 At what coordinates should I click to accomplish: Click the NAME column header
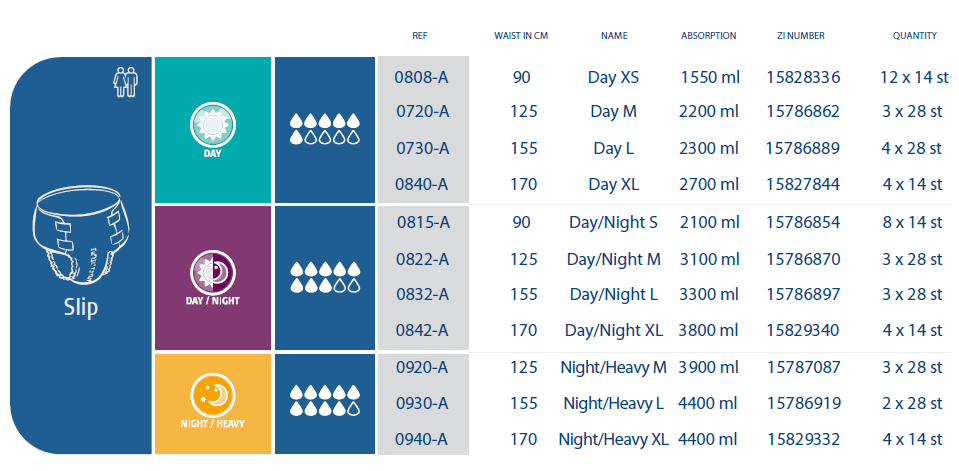614,35
